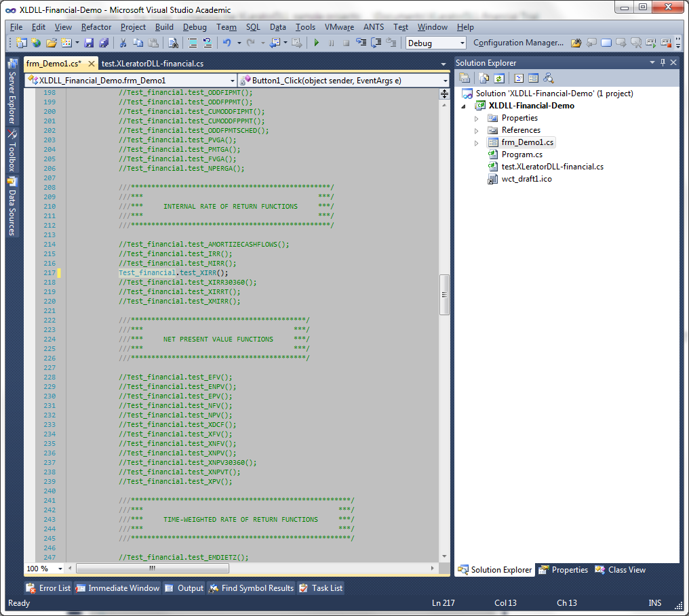The image size is (689, 616).
Task: Click the View Class Diagram icon
Action: [x=549, y=79]
